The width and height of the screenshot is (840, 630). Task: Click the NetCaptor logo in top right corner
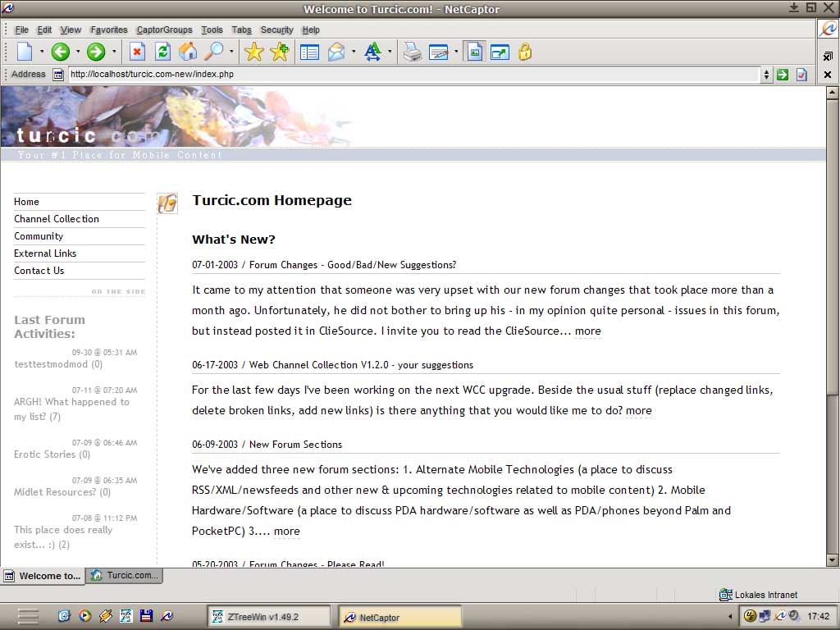point(829,30)
